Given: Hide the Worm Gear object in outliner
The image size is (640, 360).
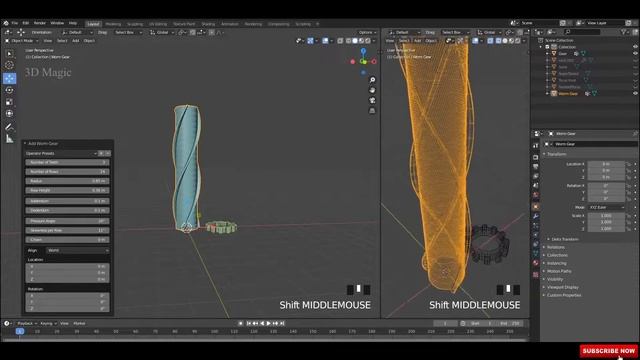Looking at the screenshot, I should tap(635, 93).
